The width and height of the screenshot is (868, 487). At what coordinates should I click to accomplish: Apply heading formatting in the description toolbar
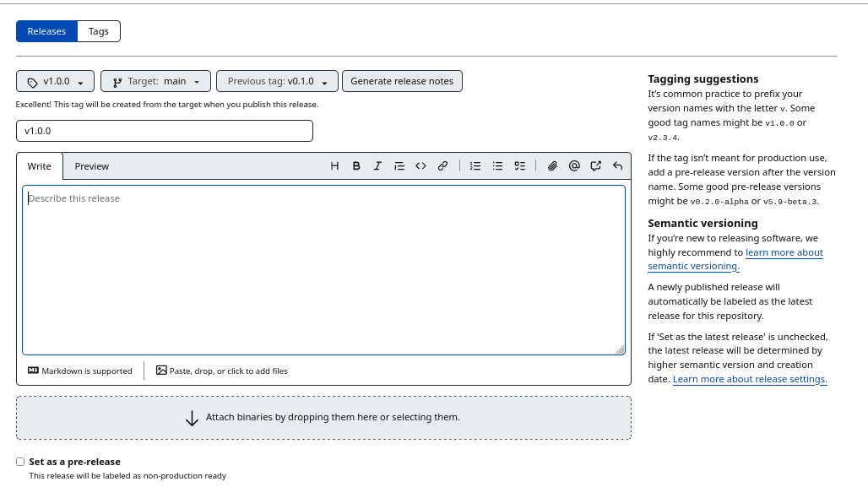(x=334, y=165)
